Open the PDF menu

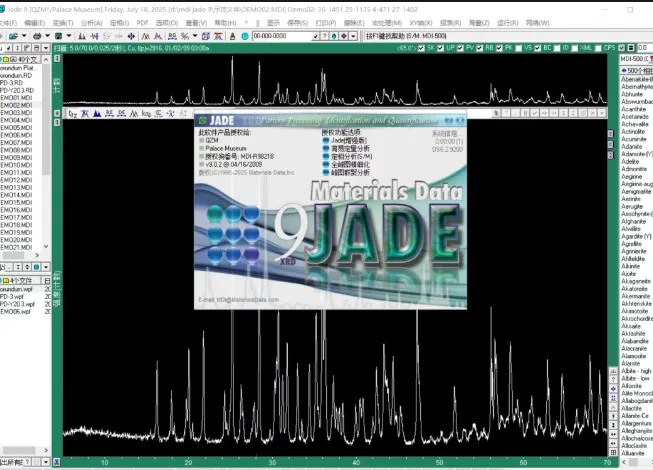click(x=142, y=23)
